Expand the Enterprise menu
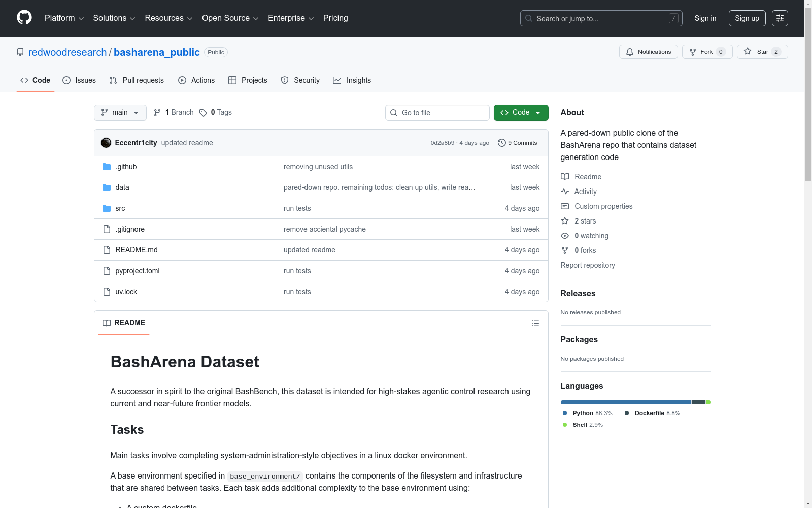Image resolution: width=812 pixels, height=508 pixels. point(291,18)
